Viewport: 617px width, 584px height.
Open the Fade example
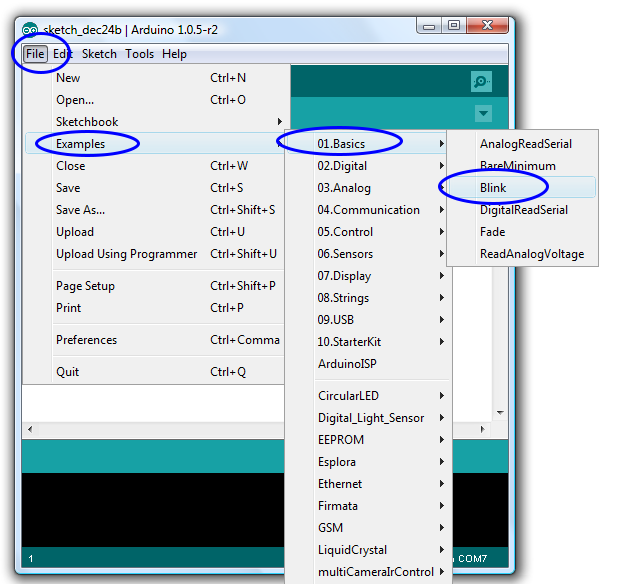[x=523, y=232]
